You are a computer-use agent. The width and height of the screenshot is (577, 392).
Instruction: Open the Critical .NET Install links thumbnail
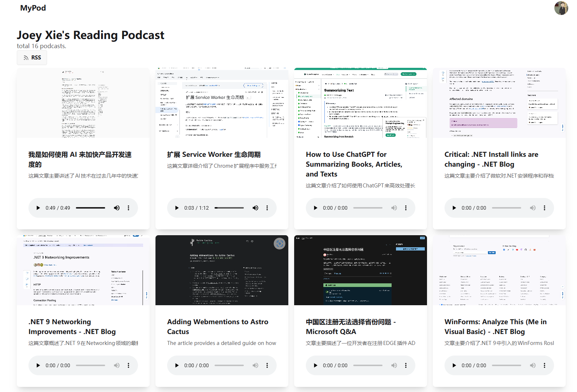499,103
